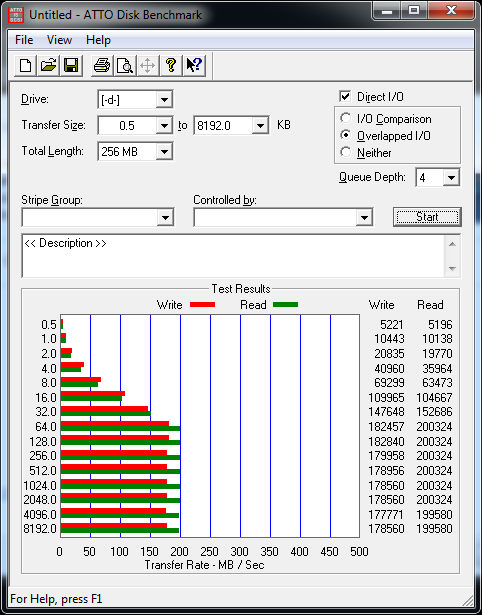Print results using the printer icon
This screenshot has height=615, width=482.
click(x=102, y=66)
